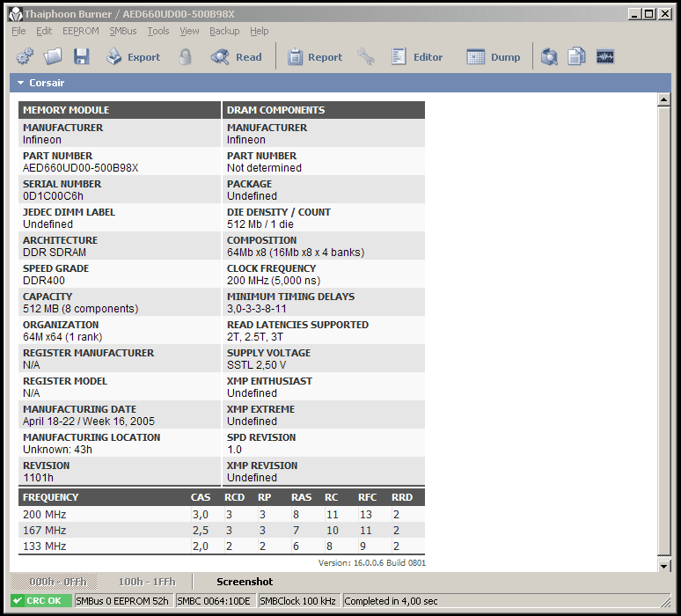Click the waveform monitor icon
Screen dimensions: 681x616
[x=605, y=57]
